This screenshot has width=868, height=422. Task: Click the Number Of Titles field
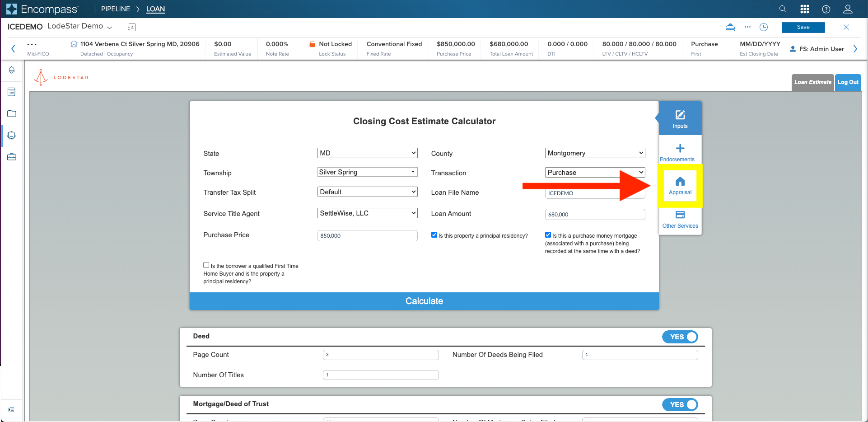pos(381,375)
